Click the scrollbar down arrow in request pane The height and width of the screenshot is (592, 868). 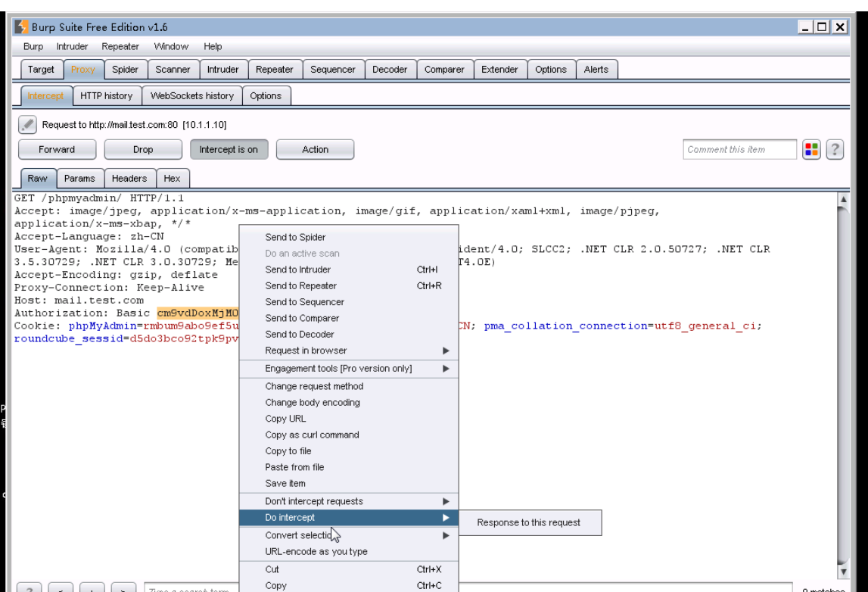843,572
